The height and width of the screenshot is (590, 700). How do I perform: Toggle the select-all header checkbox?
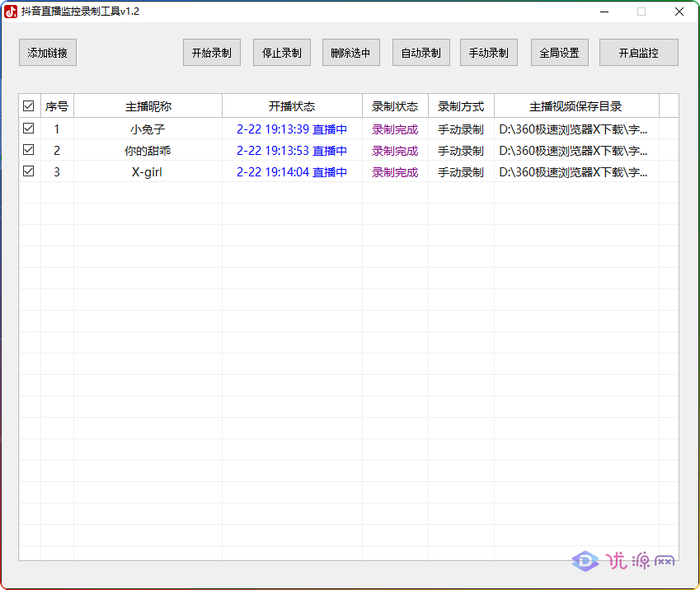29,106
